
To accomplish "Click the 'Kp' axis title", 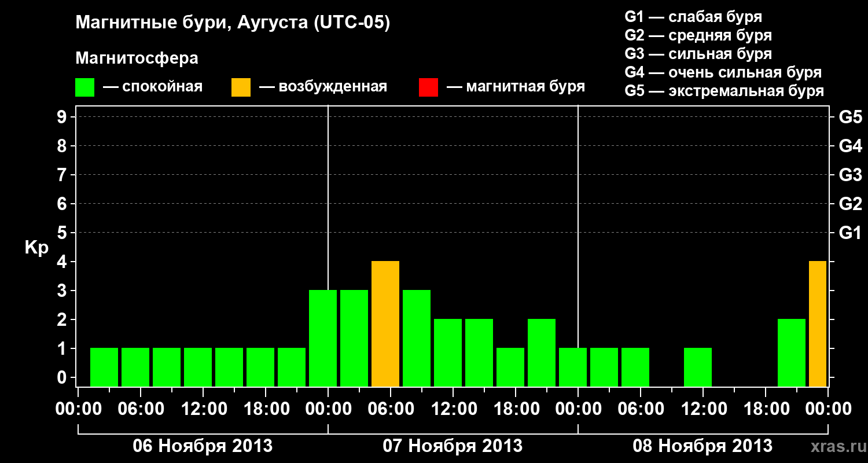I will tap(36, 247).
